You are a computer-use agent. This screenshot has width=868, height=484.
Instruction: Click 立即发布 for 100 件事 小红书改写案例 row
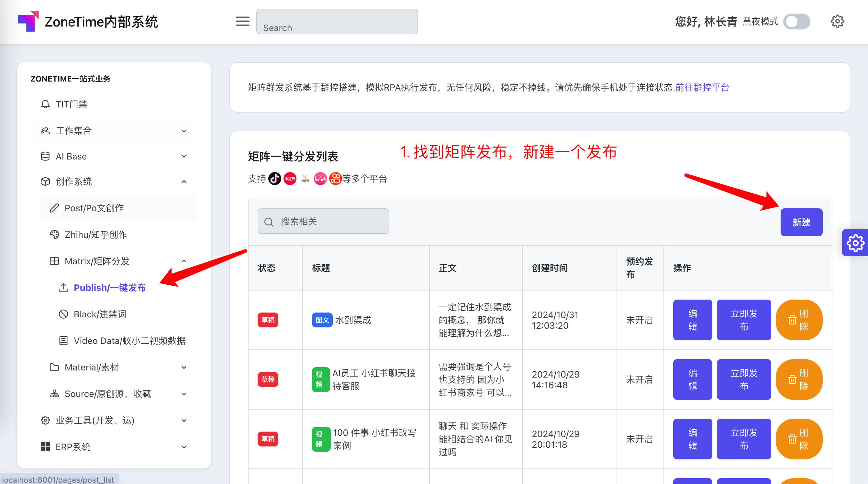[744, 439]
